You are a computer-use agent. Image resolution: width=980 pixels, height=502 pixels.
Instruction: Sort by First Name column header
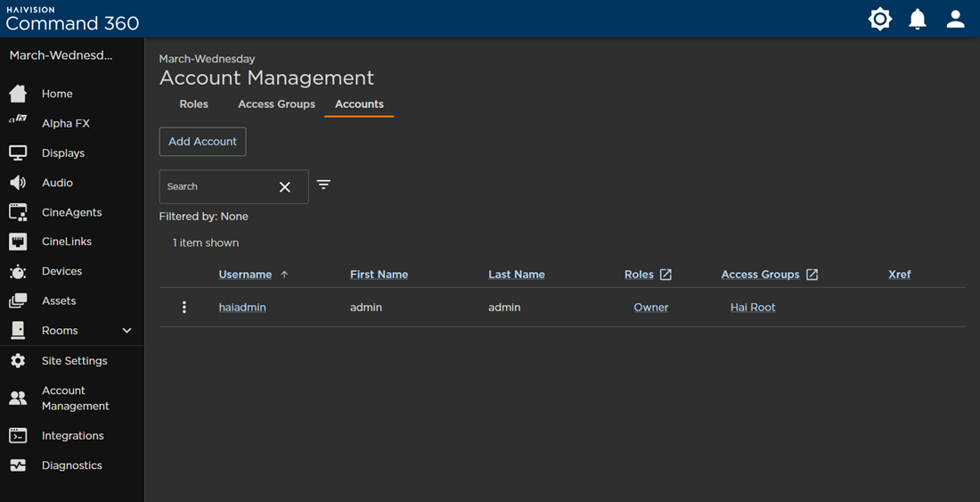[x=379, y=275]
